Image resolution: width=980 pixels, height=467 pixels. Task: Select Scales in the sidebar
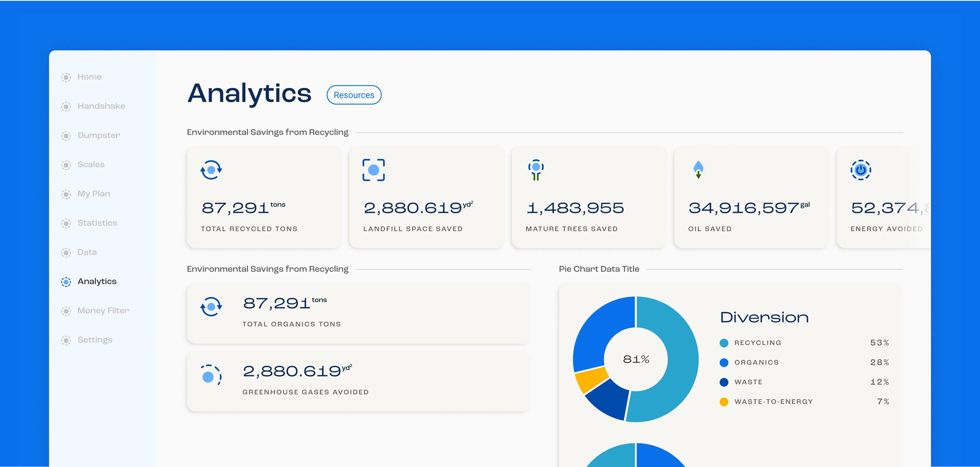(91, 164)
